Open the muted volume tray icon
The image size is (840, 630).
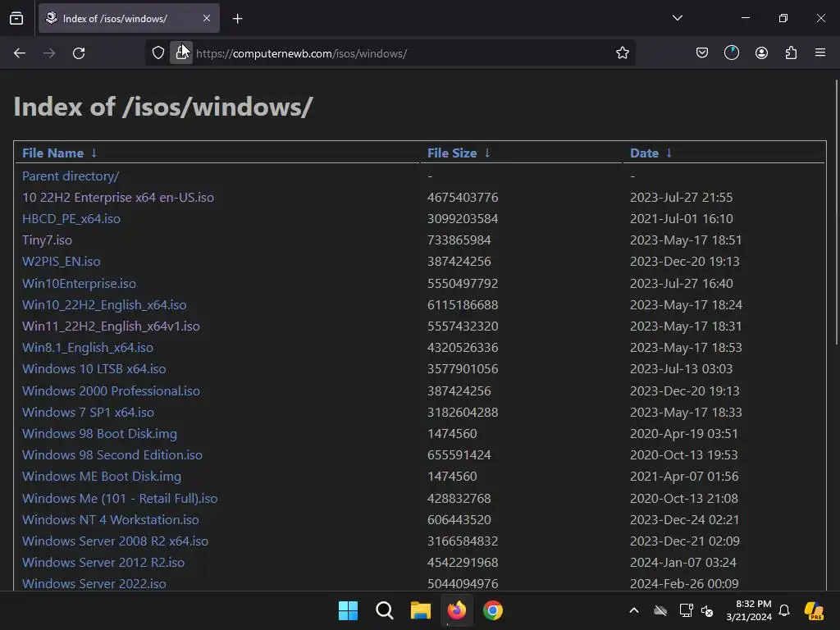[707, 610]
